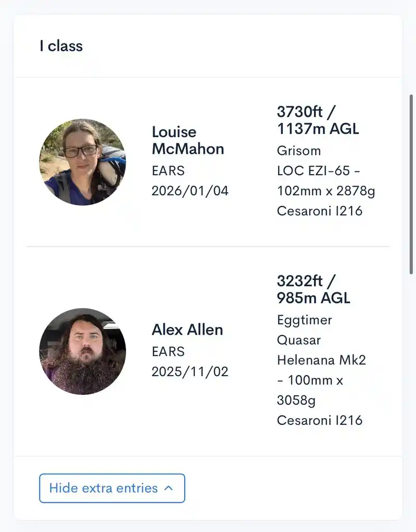The image size is (416, 532).
Task: Click the Hide extra entries button
Action: tap(112, 488)
